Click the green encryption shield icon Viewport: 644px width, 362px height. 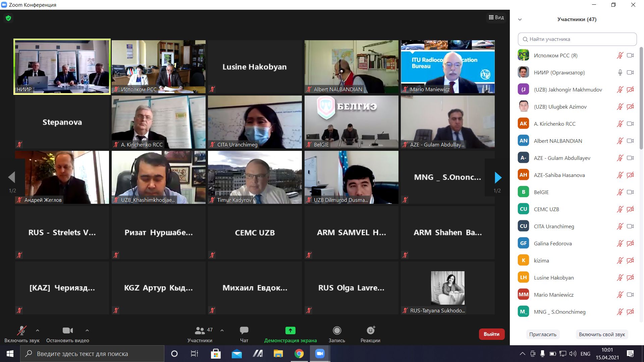coord(8,18)
